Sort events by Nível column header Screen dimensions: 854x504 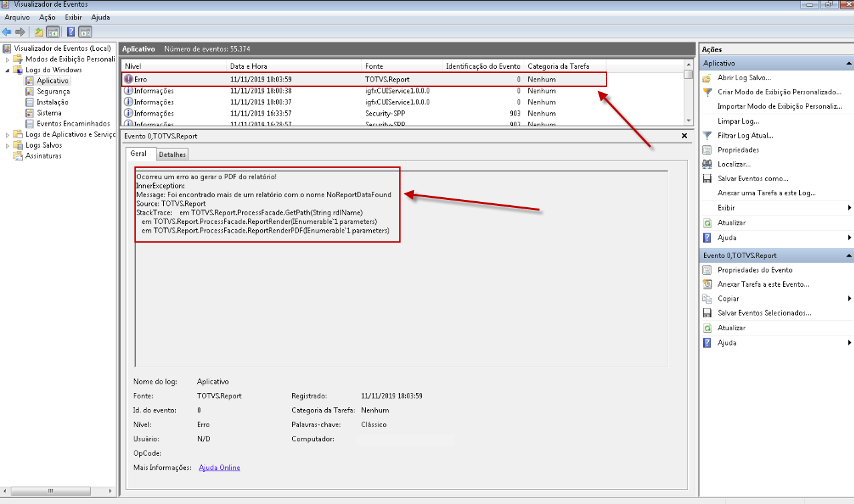click(x=174, y=66)
